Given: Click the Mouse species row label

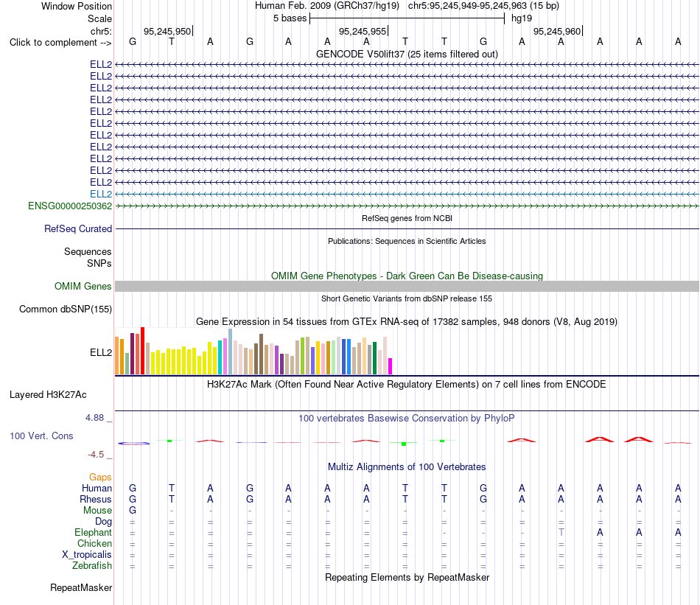Looking at the screenshot, I should pyautogui.click(x=97, y=511).
